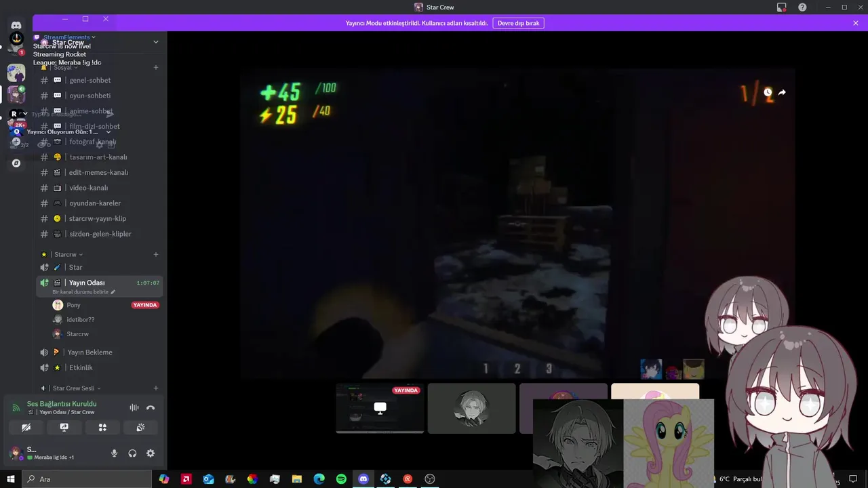868x488 pixels.
Task: Open the notification center icon
Action: [853, 479]
